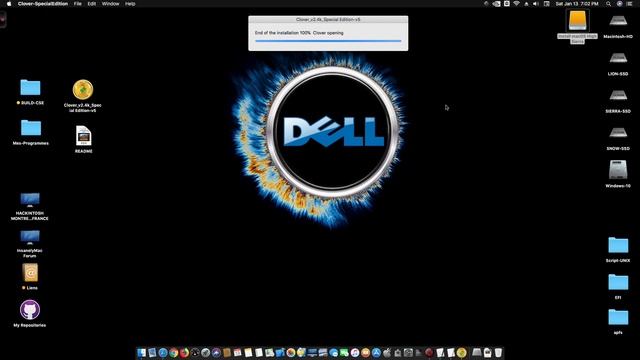Image resolution: width=640 pixels, height=360 pixels.
Task: Click the installation progress bar
Action: [328, 41]
